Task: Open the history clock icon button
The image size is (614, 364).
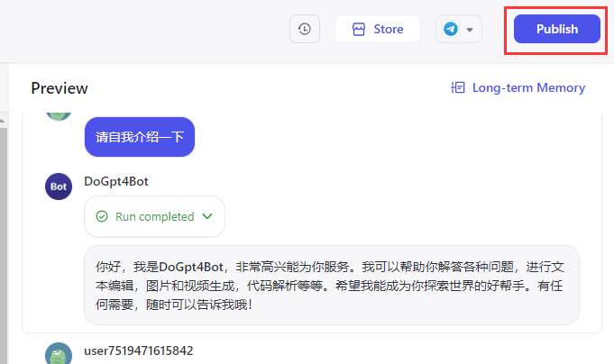Action: tap(305, 29)
